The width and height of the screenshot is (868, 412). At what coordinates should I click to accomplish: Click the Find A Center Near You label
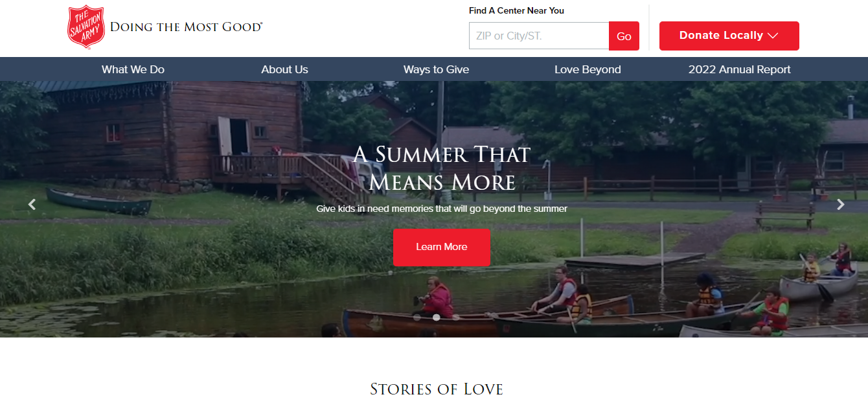(x=516, y=10)
